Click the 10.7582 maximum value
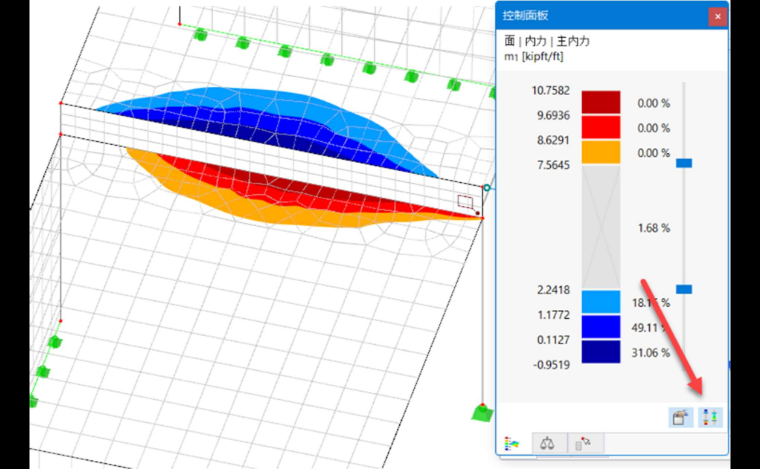 [551, 91]
